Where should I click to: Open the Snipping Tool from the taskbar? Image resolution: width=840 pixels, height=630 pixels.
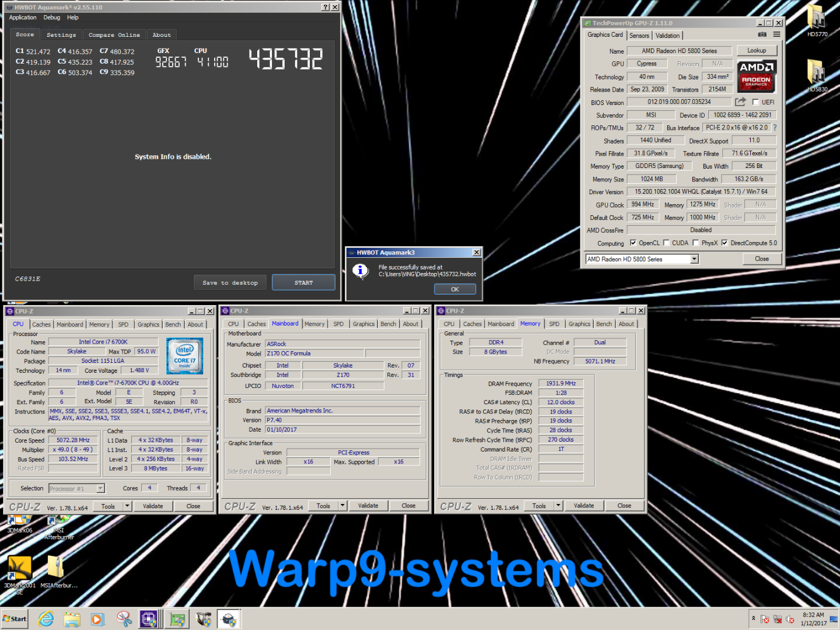[124, 619]
